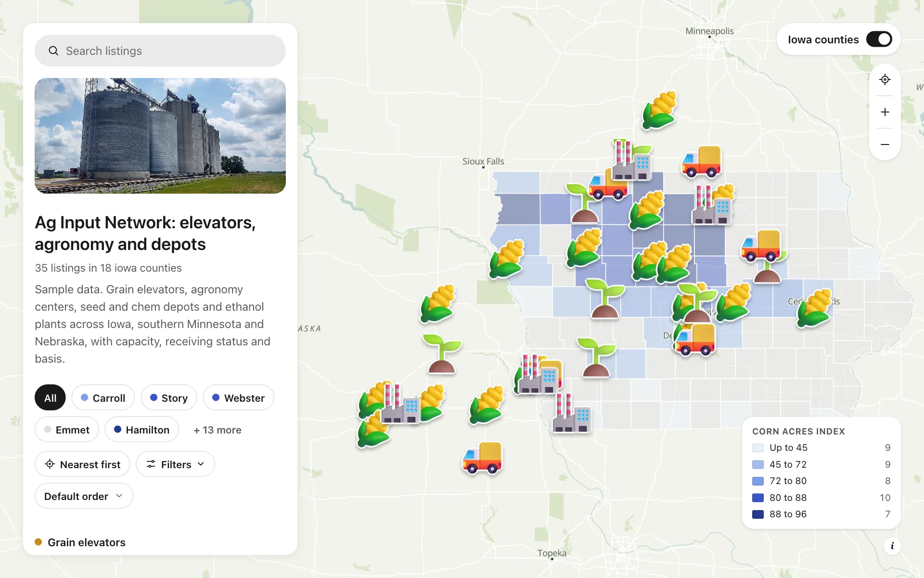924x578 pixels.
Task: Zoom out with the minus button
Action: tap(885, 144)
